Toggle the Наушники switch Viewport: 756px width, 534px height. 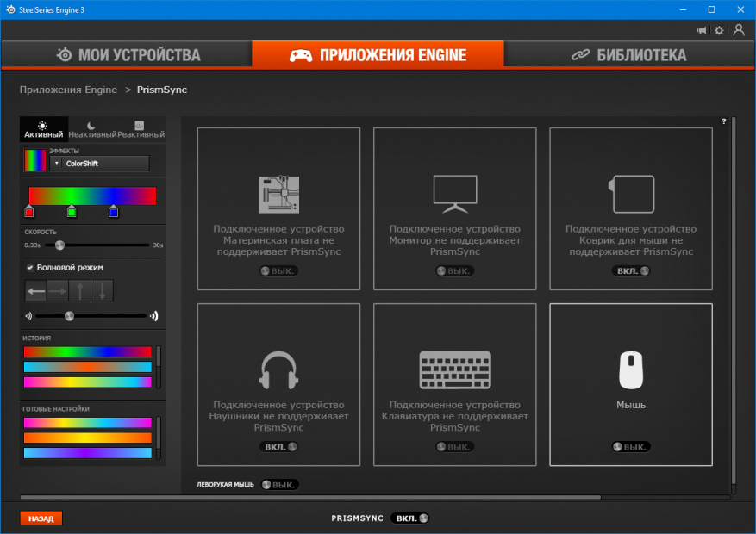[x=278, y=447]
